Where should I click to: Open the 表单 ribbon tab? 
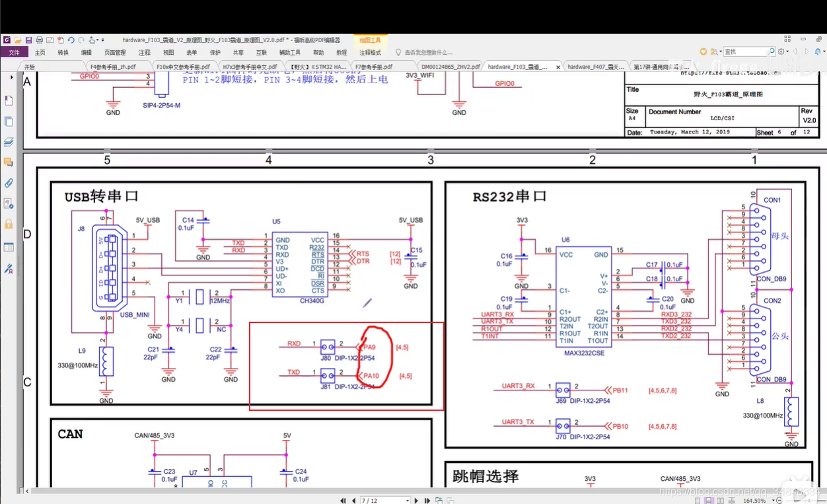(x=192, y=53)
